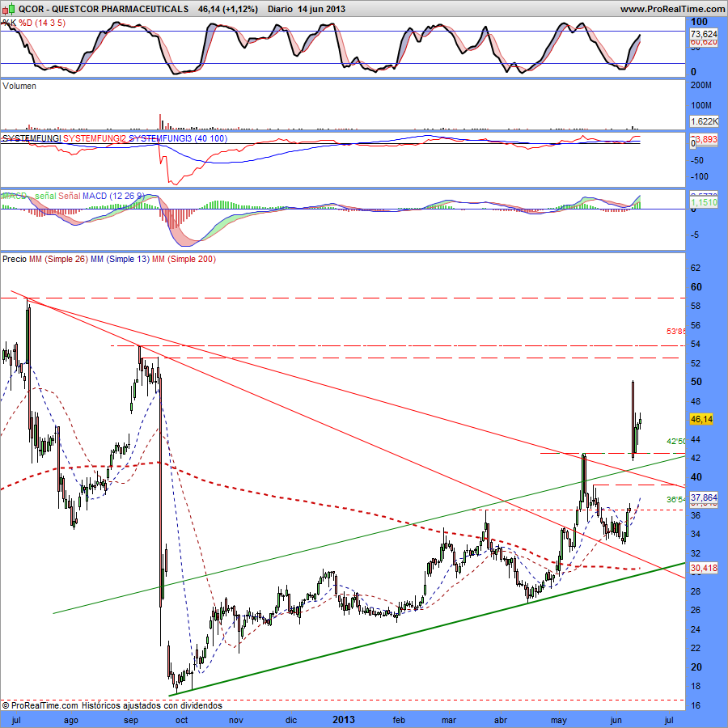
Task: Click the 42'50 support level annotation
Action: tap(675, 441)
